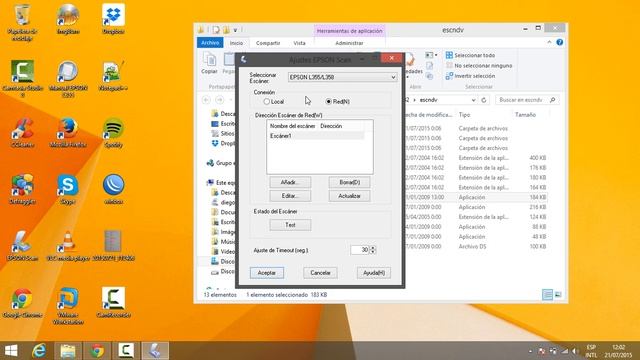Image resolution: width=640 pixels, height=360 pixels.
Task: Select the Notepad++ desktop icon
Action: 113,76
